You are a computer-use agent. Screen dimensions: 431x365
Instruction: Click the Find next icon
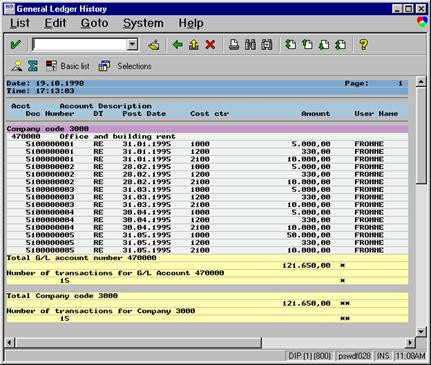coord(267,44)
